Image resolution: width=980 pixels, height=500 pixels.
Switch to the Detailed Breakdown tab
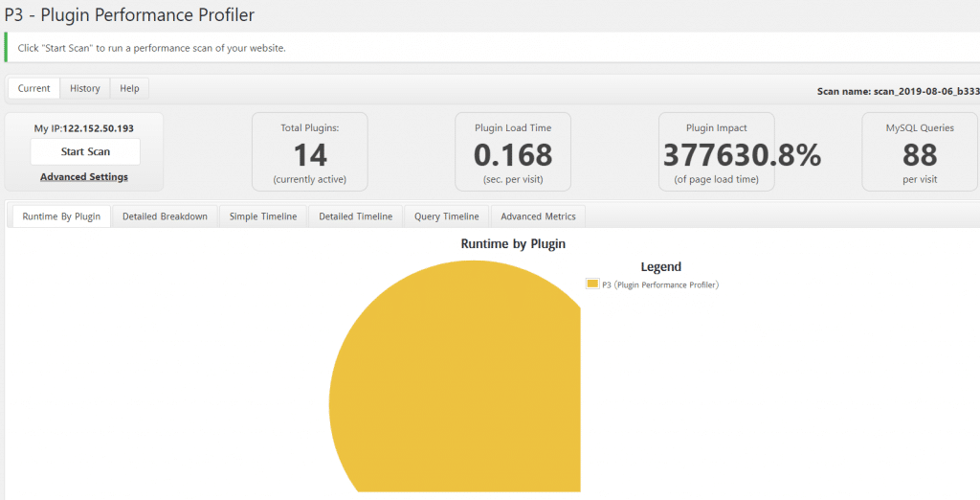(x=165, y=216)
